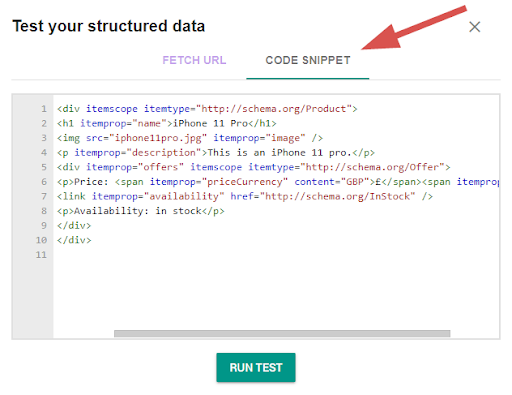
Task: Place cursor on the iPhone 11 Pro h1 line
Action: 167,124
